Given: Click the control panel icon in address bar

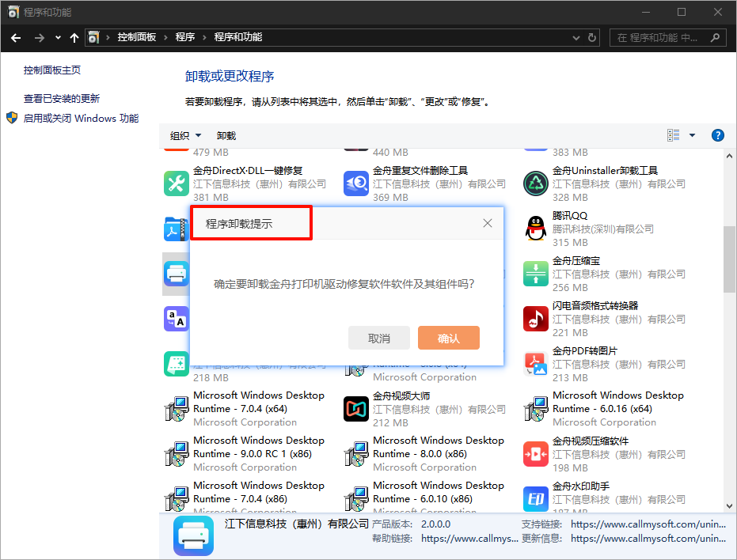Looking at the screenshot, I should pyautogui.click(x=93, y=37).
